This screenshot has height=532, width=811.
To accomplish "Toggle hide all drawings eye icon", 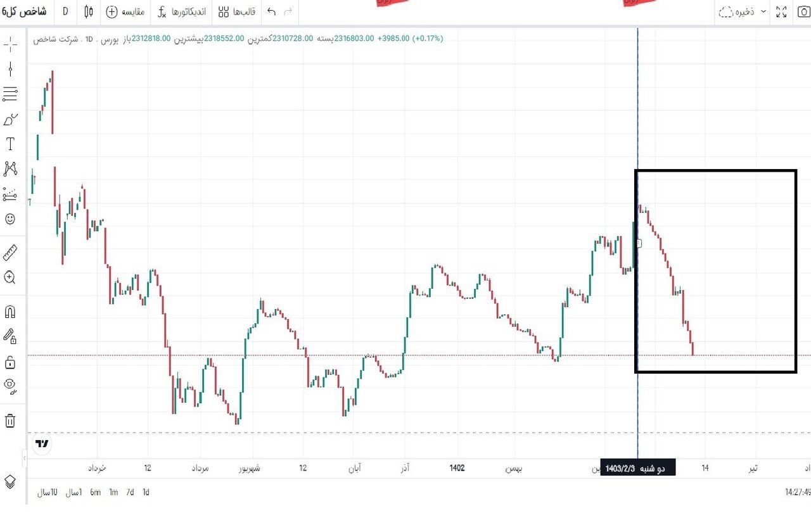I will point(10,384).
